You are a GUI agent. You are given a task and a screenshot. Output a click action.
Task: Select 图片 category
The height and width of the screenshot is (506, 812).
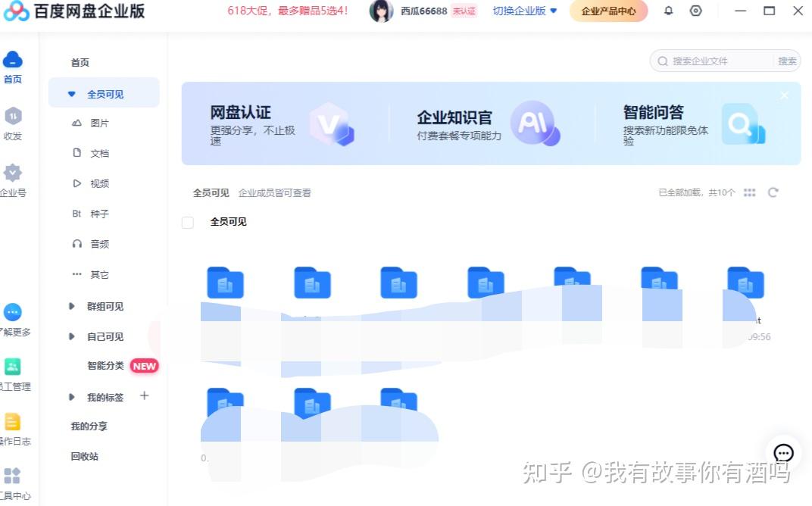tap(99, 123)
